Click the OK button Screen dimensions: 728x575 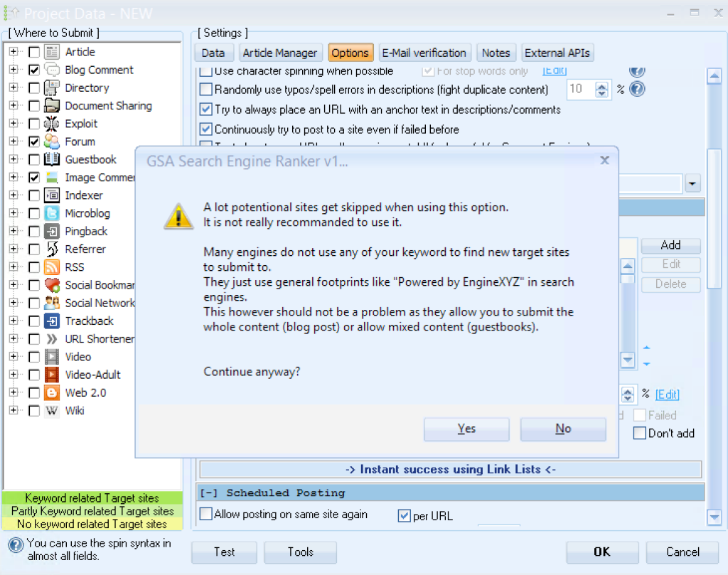(x=602, y=552)
